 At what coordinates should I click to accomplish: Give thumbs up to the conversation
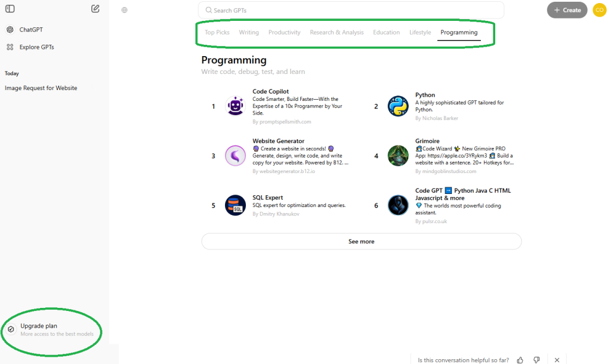click(520, 360)
